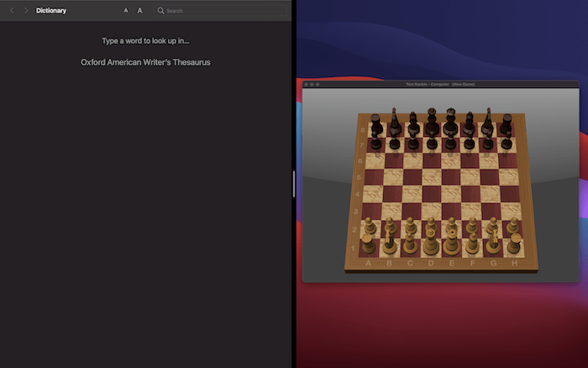The height and width of the screenshot is (368, 588).
Task: Close the Chess game window
Action: [x=307, y=84]
